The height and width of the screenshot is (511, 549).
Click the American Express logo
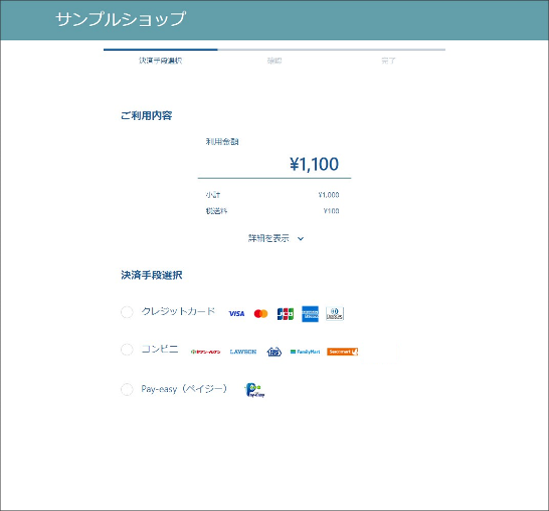(310, 314)
